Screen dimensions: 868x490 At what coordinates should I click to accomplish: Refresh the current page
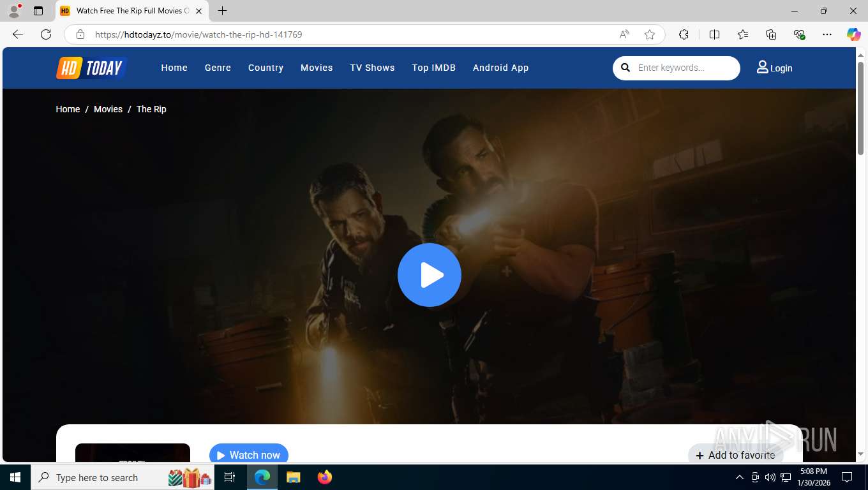coord(46,34)
